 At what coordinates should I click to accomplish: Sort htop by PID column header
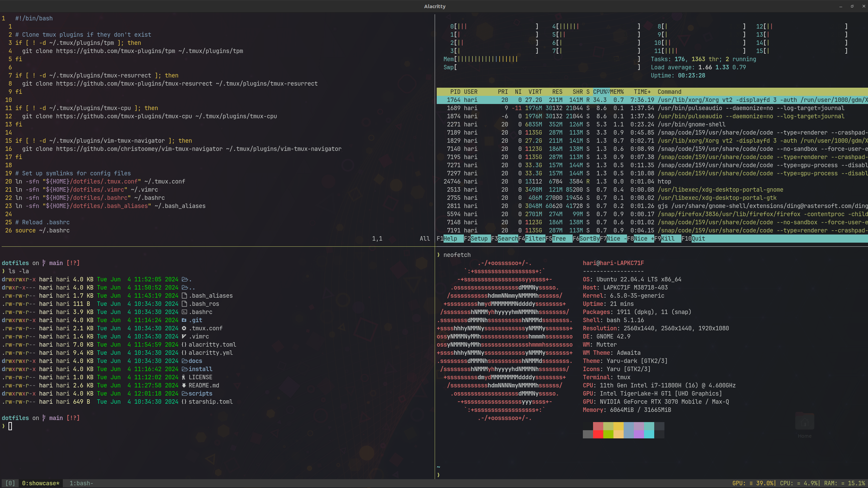[455, 92]
